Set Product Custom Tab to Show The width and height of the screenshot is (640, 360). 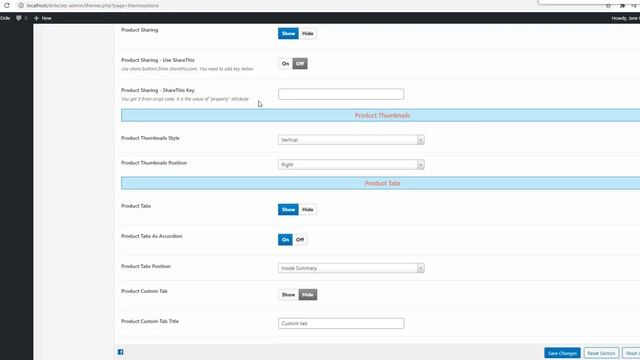[x=288, y=295]
